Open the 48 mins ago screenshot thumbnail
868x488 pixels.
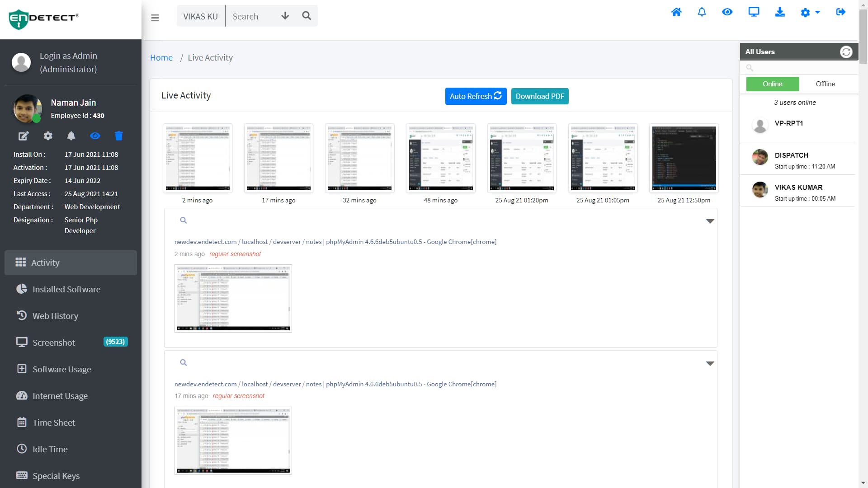(440, 158)
